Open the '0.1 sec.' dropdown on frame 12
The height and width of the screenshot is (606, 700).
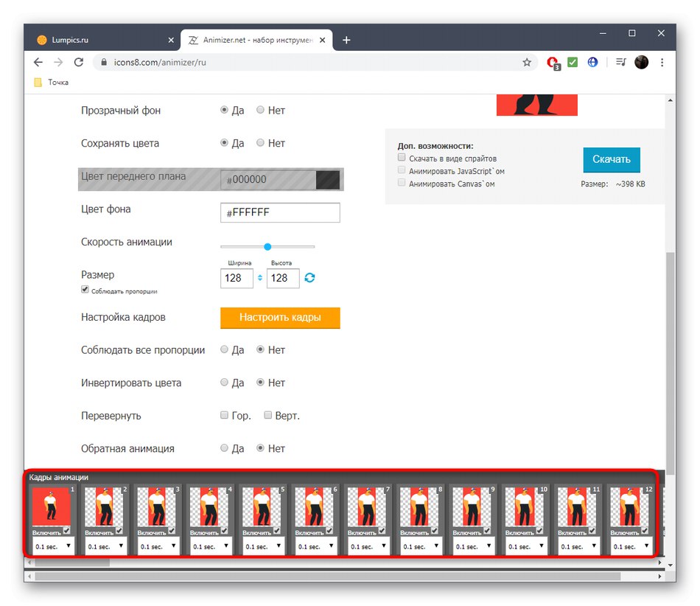click(630, 546)
